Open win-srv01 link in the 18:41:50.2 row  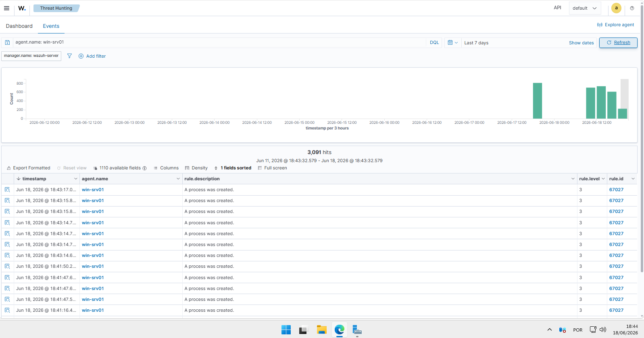93,266
